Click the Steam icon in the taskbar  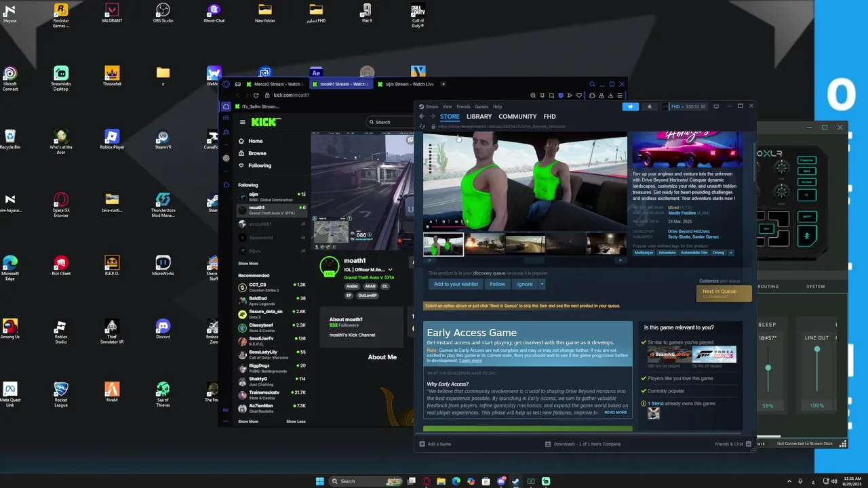515,481
